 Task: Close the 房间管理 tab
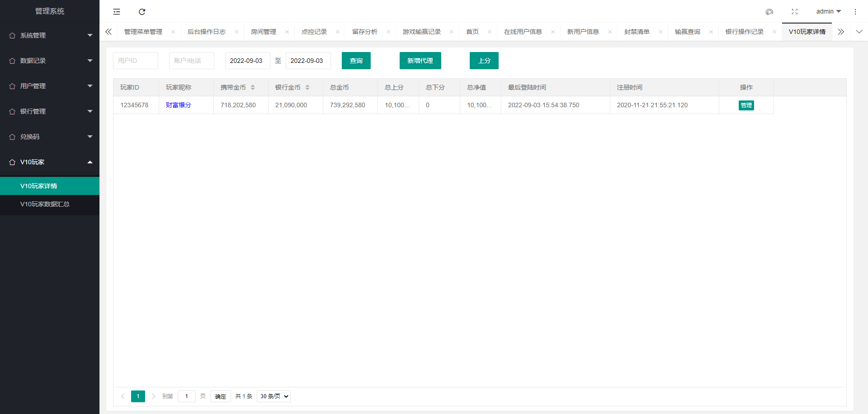tap(287, 32)
